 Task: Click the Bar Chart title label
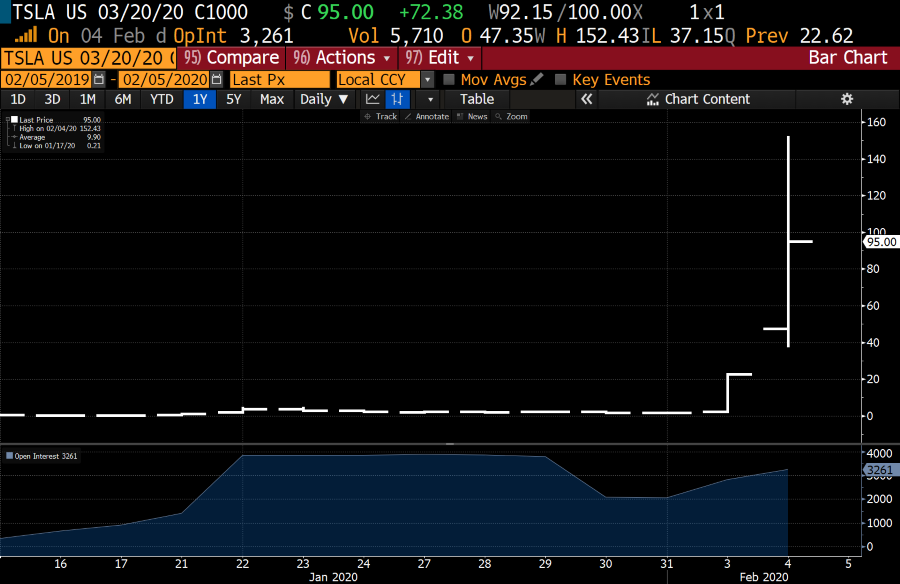click(847, 57)
